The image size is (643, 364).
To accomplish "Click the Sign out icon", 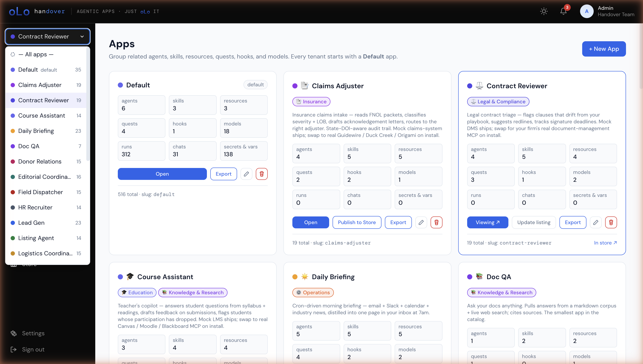I will point(14,350).
